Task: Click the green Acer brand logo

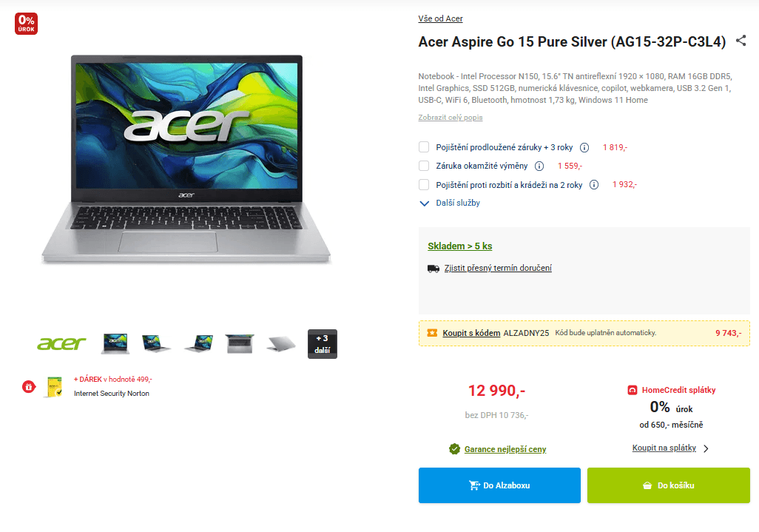Action: (x=61, y=344)
